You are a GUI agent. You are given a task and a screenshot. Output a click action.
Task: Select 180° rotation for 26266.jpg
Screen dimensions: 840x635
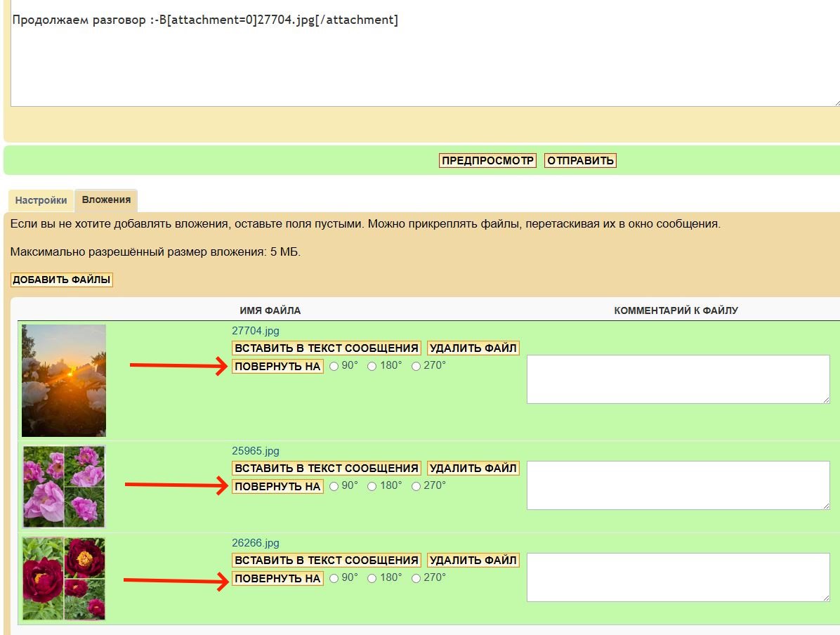[372, 579]
